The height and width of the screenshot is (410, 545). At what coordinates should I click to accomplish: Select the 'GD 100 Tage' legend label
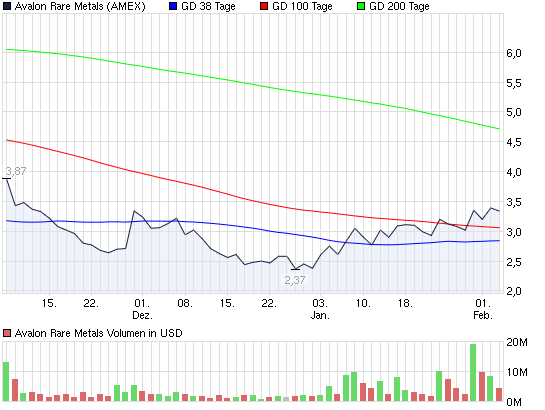[302, 6]
